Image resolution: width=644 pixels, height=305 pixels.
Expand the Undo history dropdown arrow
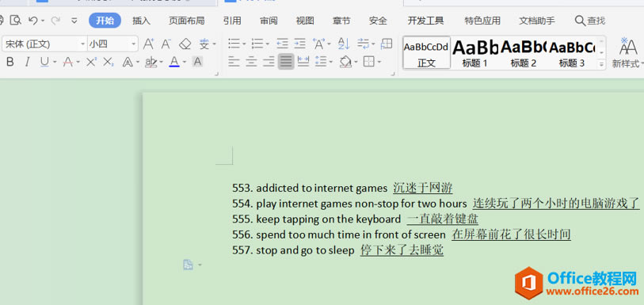[x=43, y=21]
